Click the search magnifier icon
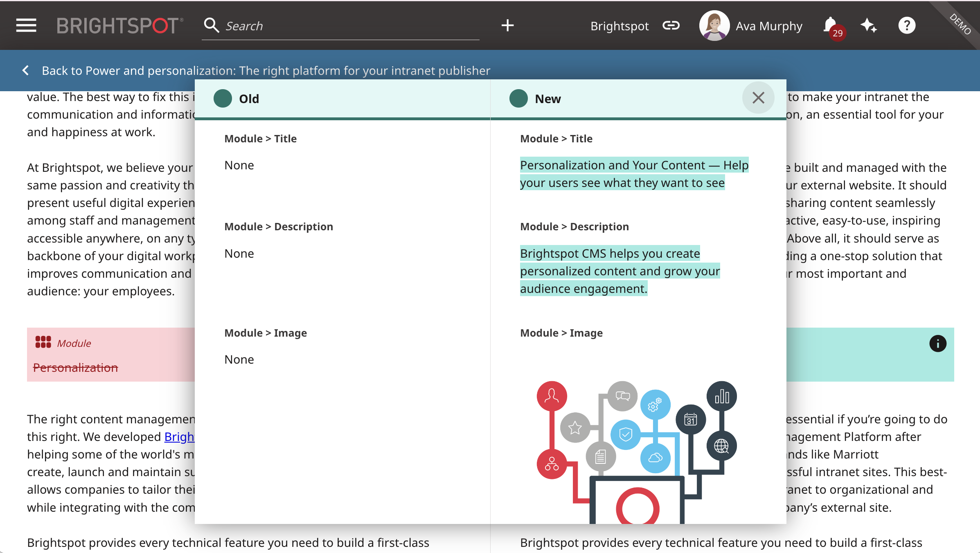The height and width of the screenshot is (553, 980). coord(211,25)
